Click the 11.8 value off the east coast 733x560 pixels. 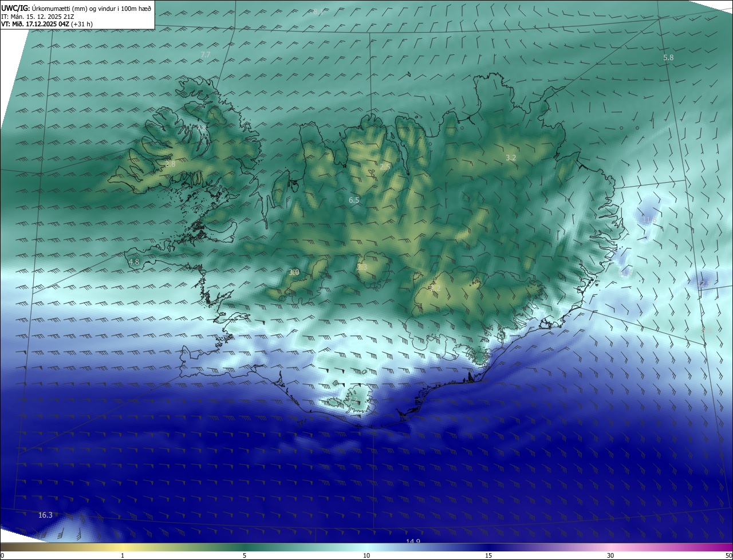pyautogui.click(x=649, y=219)
